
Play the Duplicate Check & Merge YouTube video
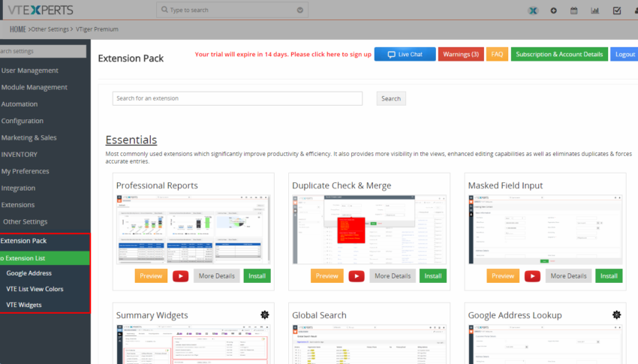point(357,276)
